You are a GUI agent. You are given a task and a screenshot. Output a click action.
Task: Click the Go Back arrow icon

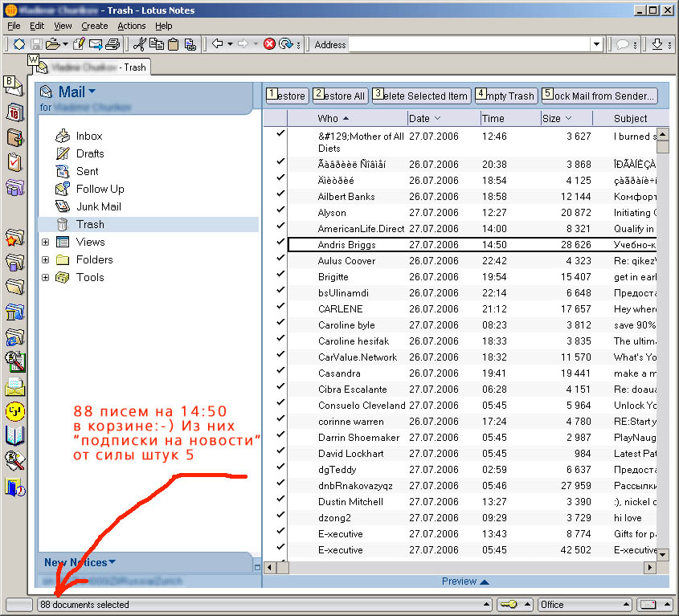(x=218, y=43)
